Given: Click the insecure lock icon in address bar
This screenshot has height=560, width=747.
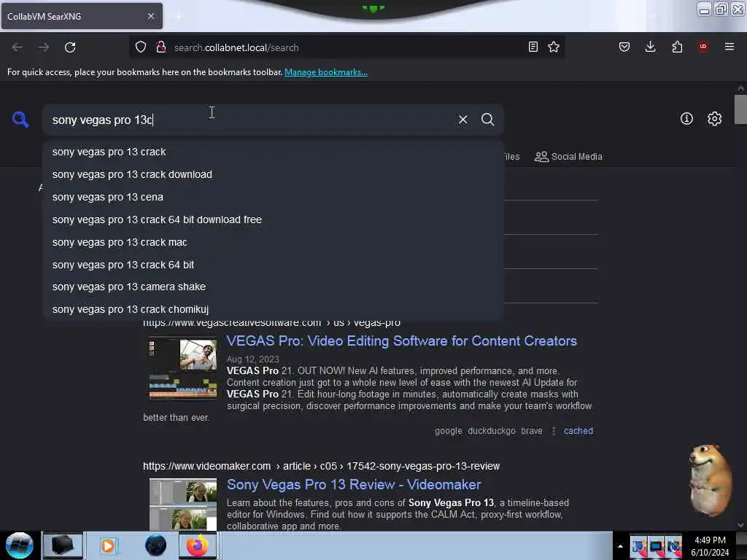Looking at the screenshot, I should pos(161,47).
